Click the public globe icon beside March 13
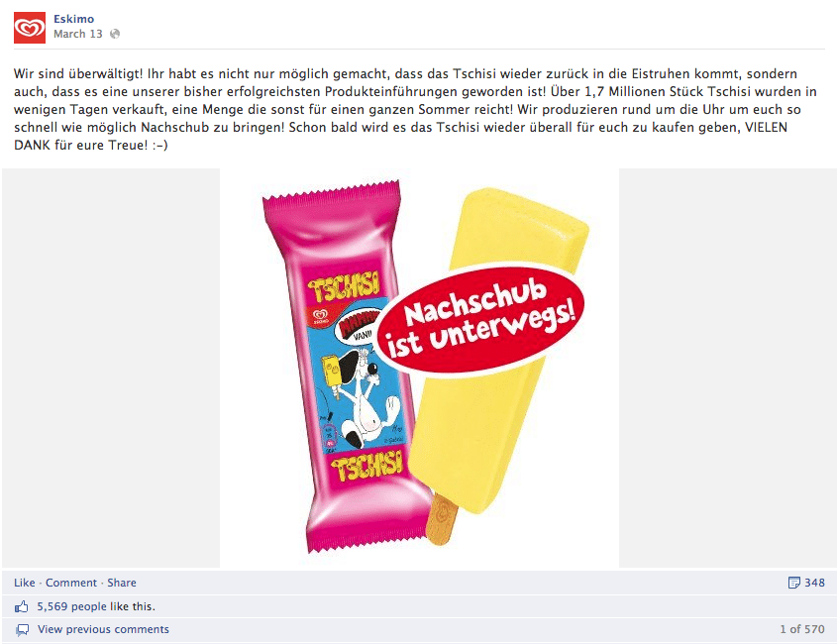The width and height of the screenshot is (837, 644). [114, 34]
